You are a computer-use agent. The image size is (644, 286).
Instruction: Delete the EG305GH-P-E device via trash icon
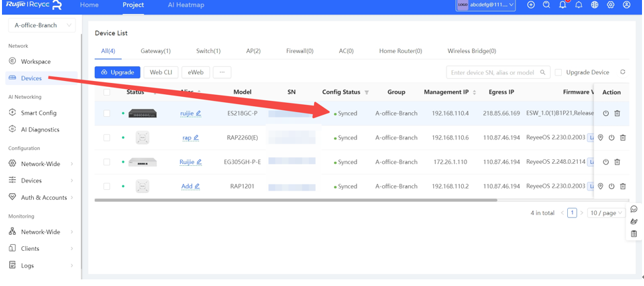pyautogui.click(x=617, y=162)
